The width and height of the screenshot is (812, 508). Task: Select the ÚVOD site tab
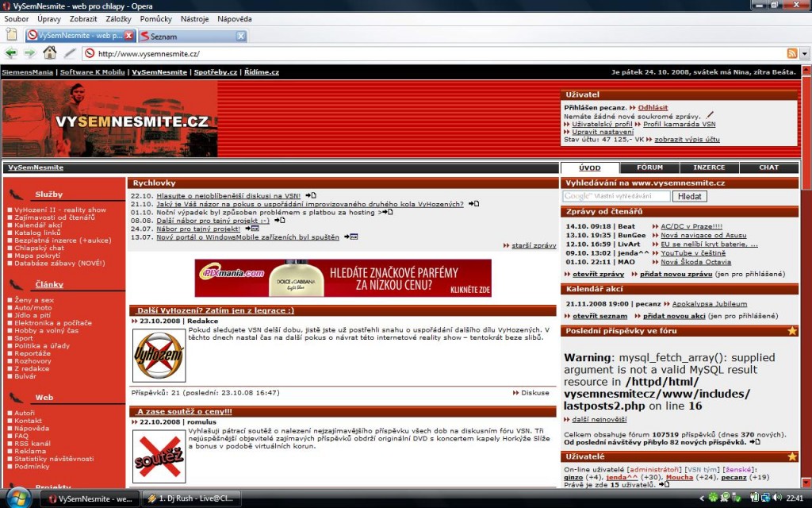click(590, 167)
